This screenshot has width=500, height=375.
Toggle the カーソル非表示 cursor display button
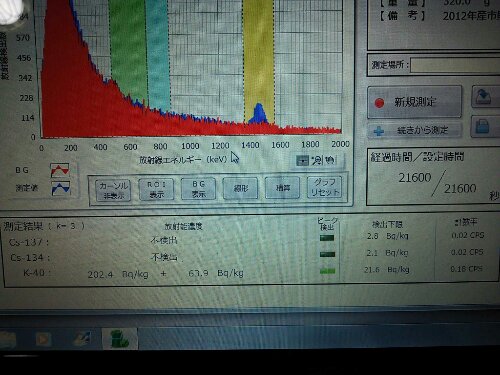113,190
